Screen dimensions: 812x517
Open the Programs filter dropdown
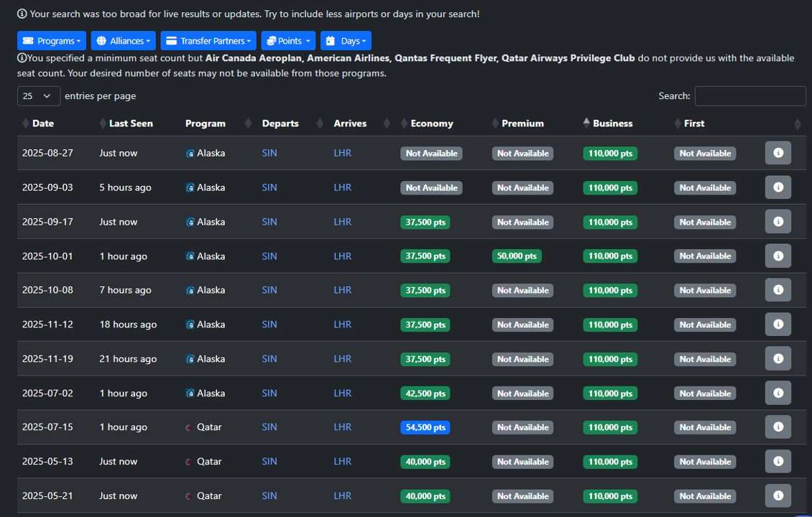(51, 41)
